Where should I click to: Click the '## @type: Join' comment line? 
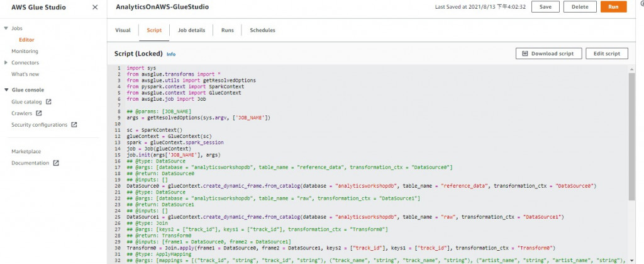[147, 222]
